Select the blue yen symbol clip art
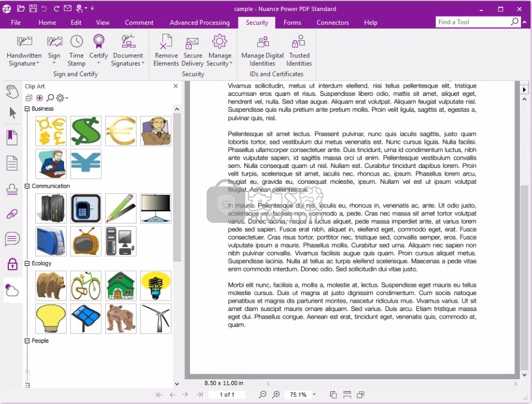The image size is (532, 404). (x=86, y=163)
